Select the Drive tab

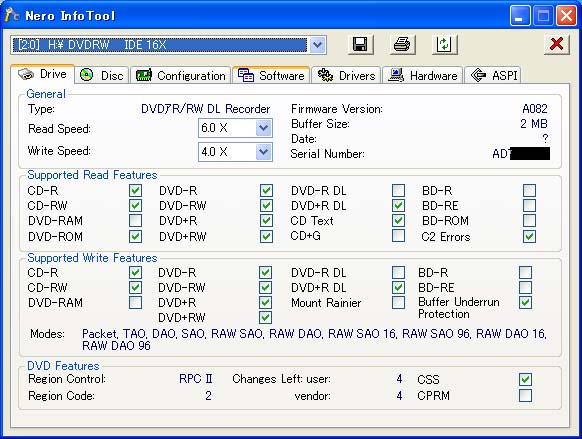[42, 74]
